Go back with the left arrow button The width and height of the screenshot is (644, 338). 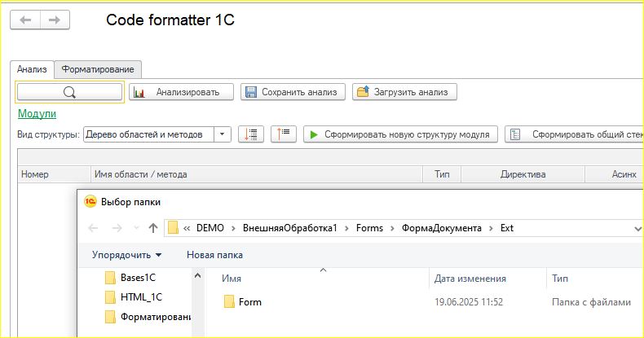(x=25, y=20)
